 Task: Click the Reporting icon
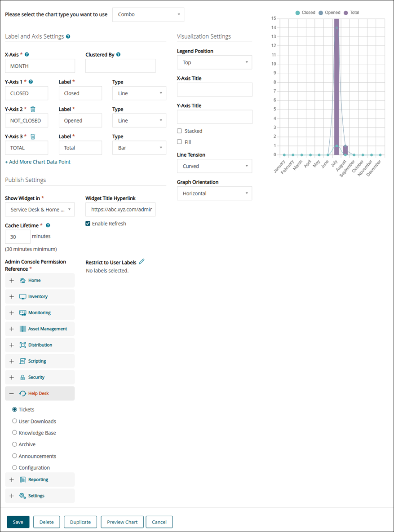point(23,480)
